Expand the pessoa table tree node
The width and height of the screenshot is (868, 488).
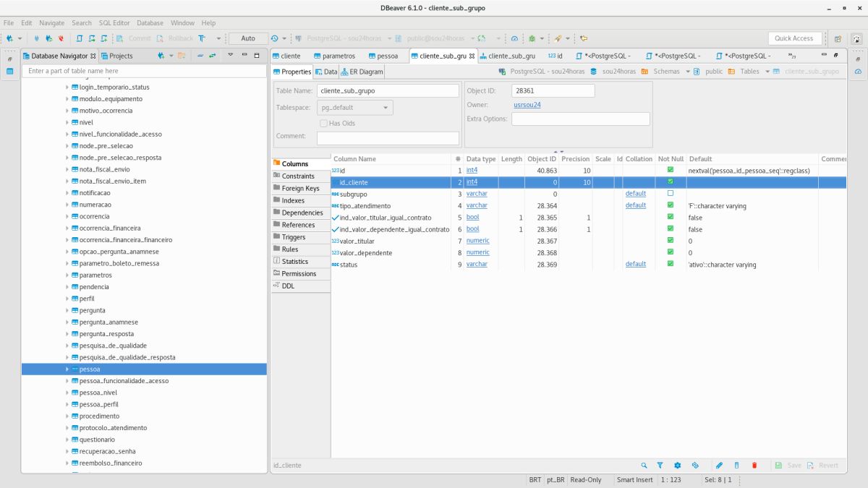[67, 369]
